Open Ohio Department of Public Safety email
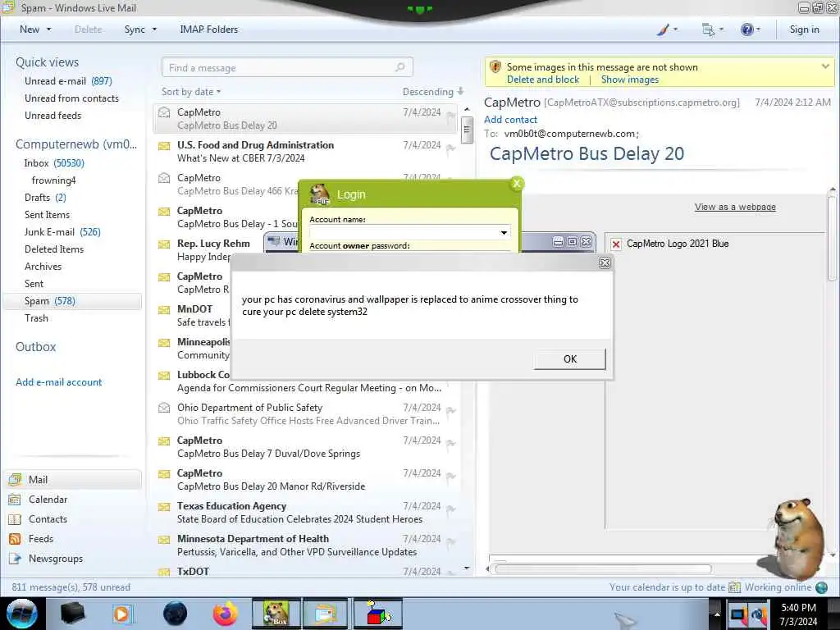 (305, 414)
